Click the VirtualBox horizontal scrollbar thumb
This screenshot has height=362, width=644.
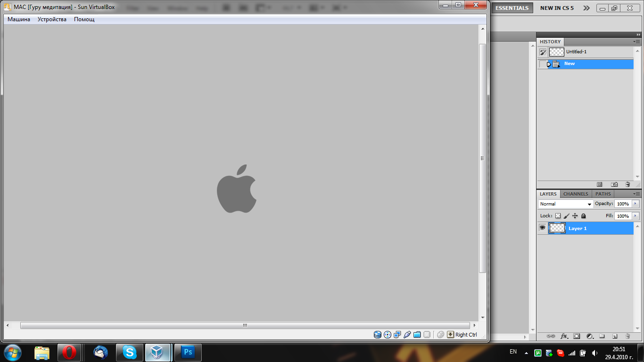tap(245, 325)
